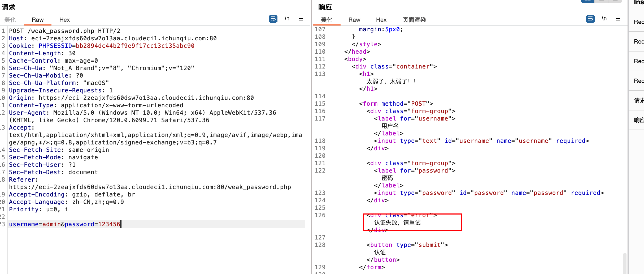
Task: Open the response panel hamburger menu
Action: coord(618,19)
